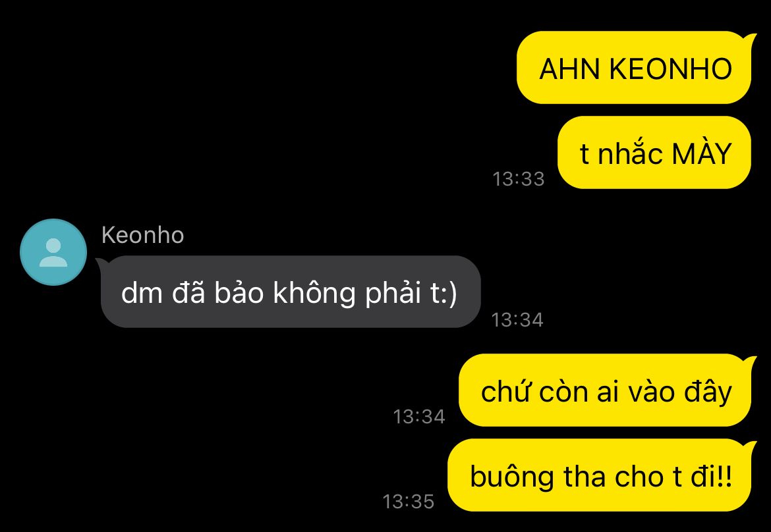Tap the word 'KEONHO' in the first message
Viewport: 771px width, 532px height.
671,68
